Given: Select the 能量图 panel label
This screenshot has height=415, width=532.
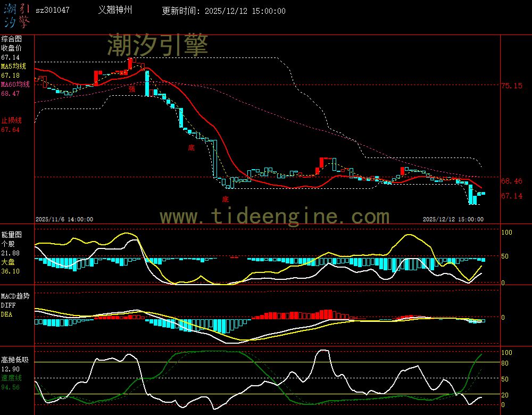Looking at the screenshot, I should [x=11, y=235].
